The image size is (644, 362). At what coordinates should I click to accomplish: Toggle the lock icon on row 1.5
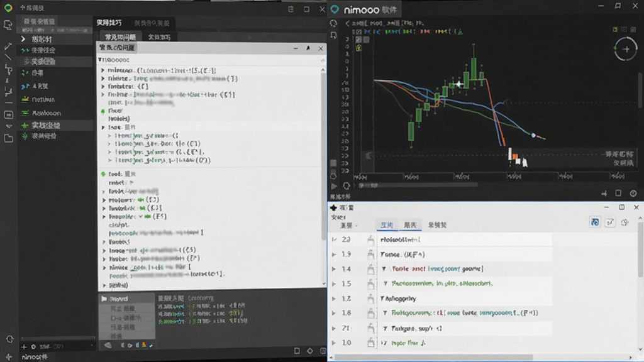pos(370,283)
